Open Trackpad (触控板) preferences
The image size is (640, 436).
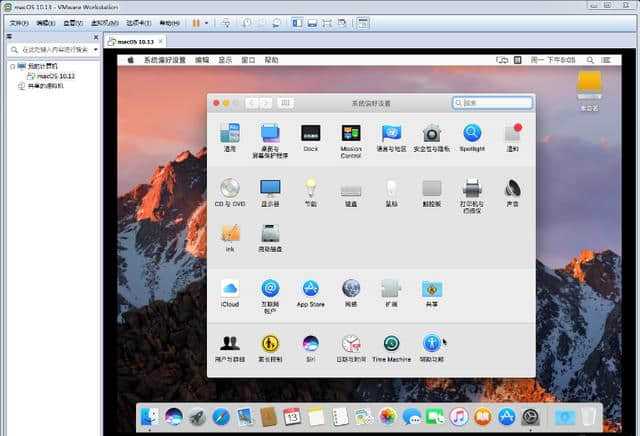coord(432,193)
